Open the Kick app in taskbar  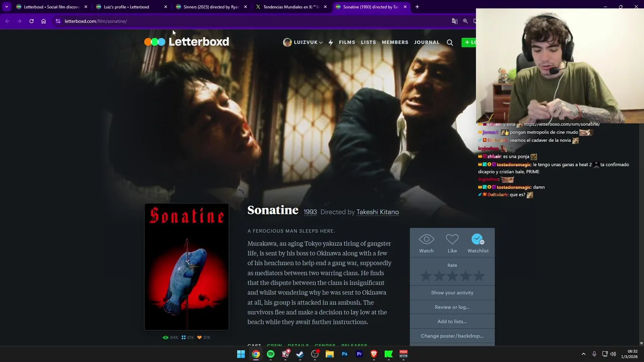(x=388, y=354)
